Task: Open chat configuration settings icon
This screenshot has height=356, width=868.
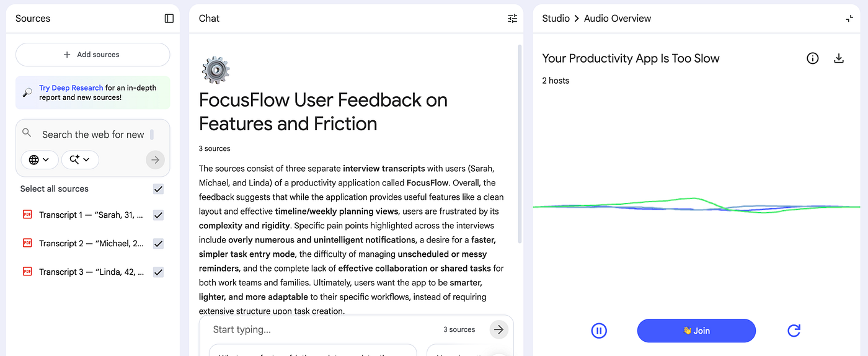Action: click(x=512, y=19)
